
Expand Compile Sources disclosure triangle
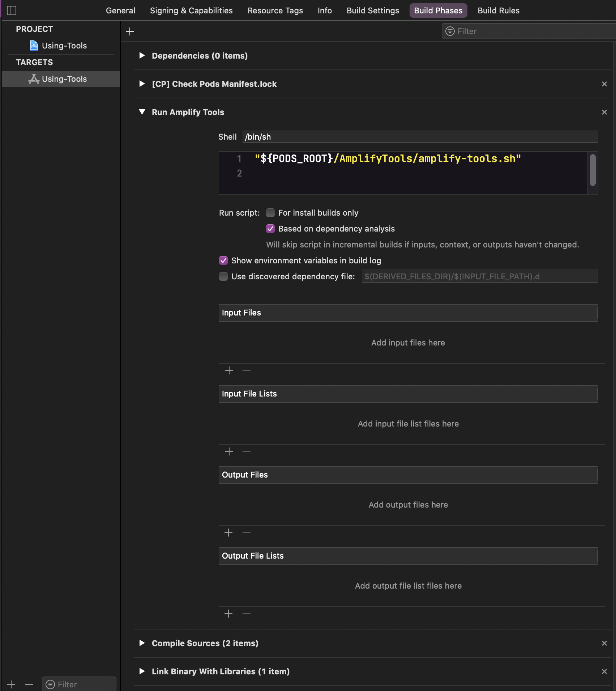(142, 643)
